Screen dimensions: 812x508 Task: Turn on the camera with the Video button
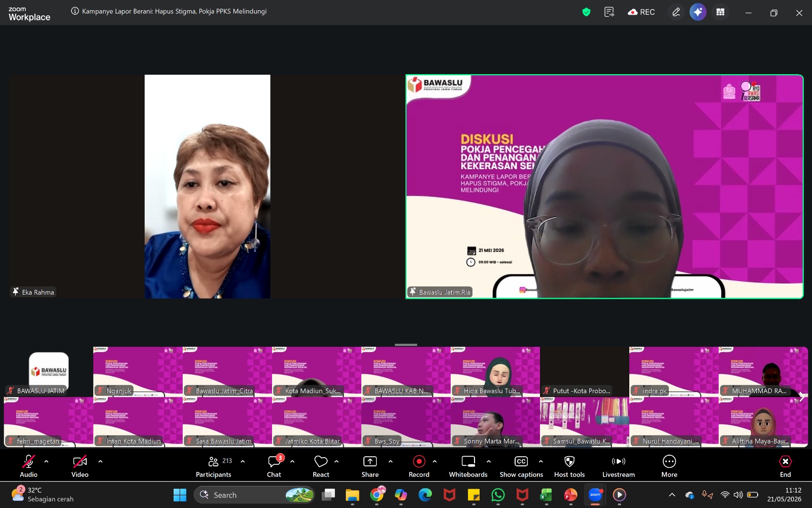(80, 466)
